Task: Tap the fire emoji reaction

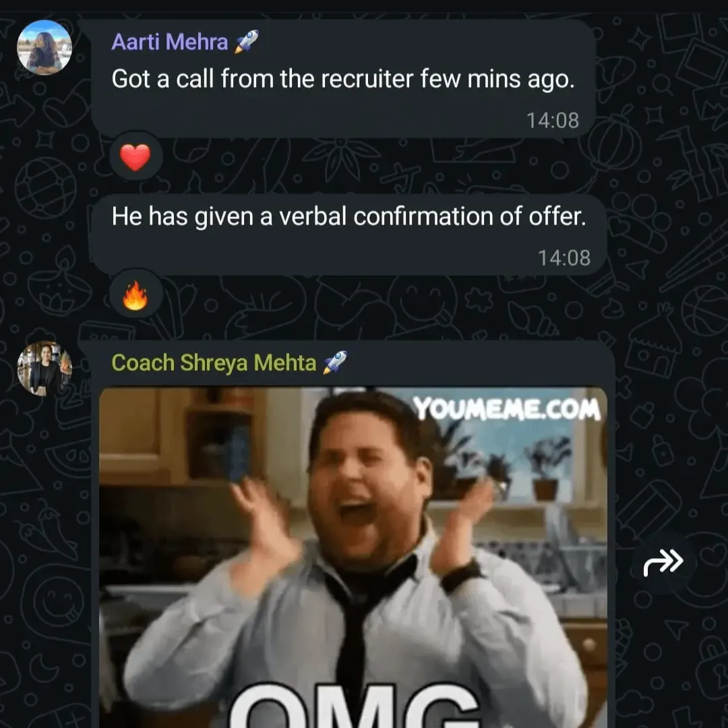Action: [x=135, y=295]
